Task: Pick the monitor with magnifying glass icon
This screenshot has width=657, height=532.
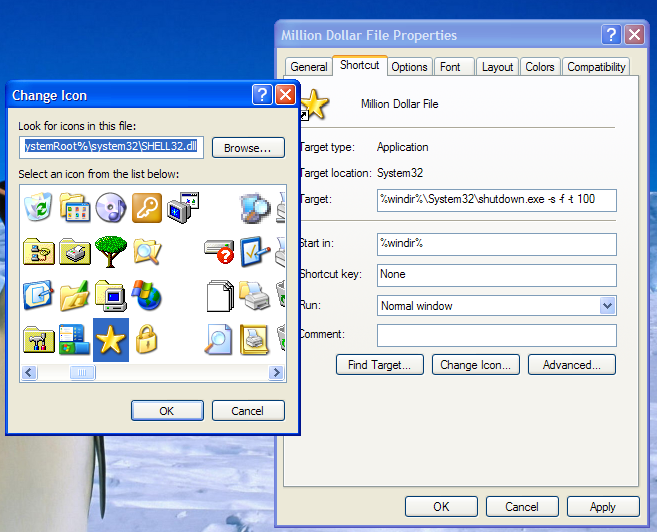Action: coord(255,207)
